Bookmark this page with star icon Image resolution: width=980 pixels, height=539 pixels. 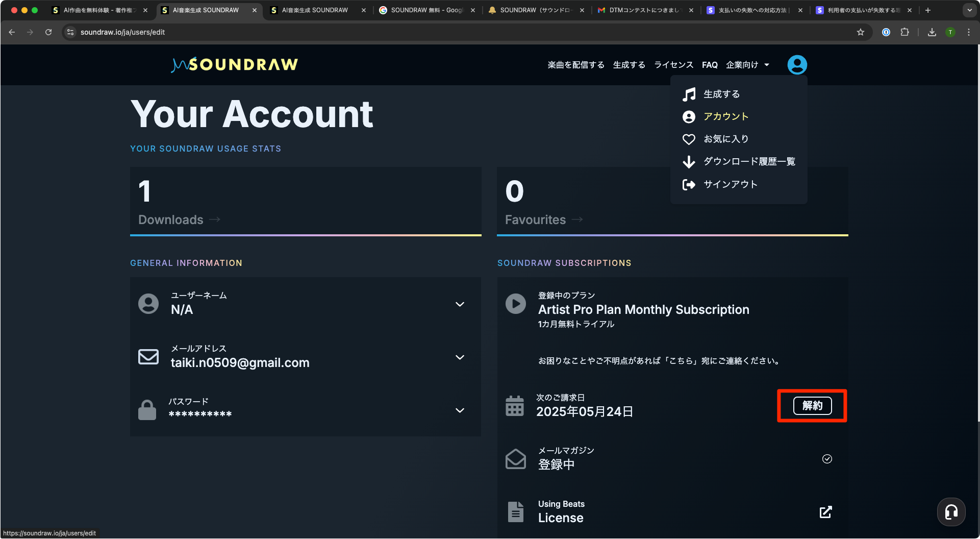pyautogui.click(x=861, y=32)
